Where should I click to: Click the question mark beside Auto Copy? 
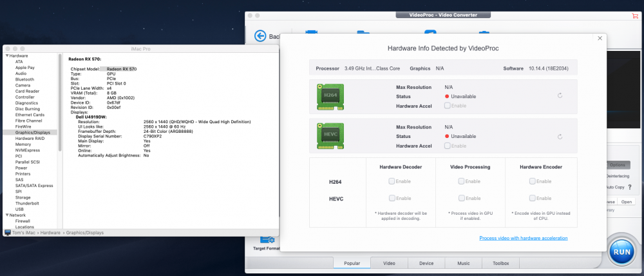[630, 187]
